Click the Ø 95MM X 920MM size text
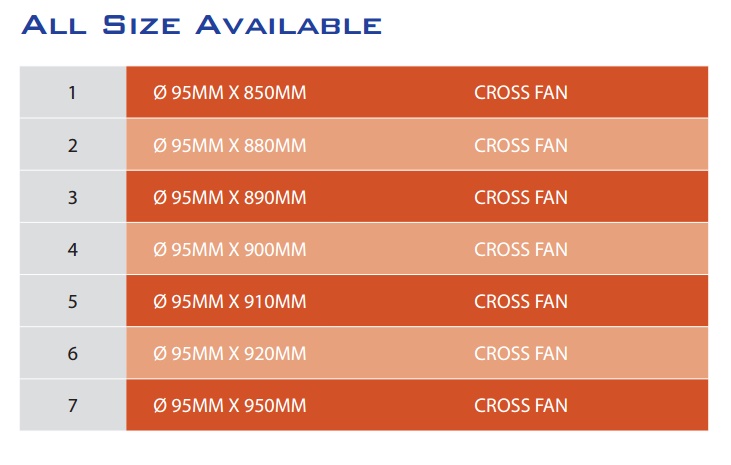731x465 pixels. 230,354
